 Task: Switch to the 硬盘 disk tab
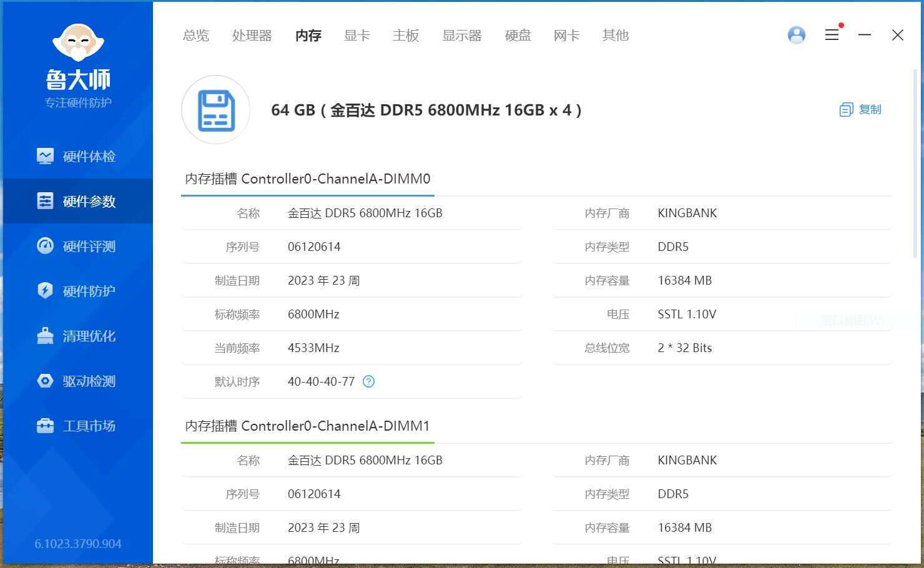click(518, 36)
